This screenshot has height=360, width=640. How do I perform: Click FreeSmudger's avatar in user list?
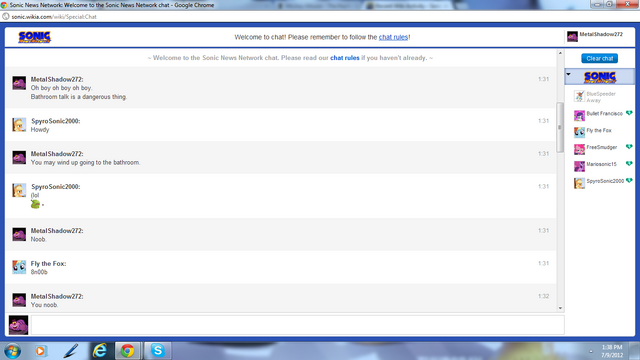579,149
